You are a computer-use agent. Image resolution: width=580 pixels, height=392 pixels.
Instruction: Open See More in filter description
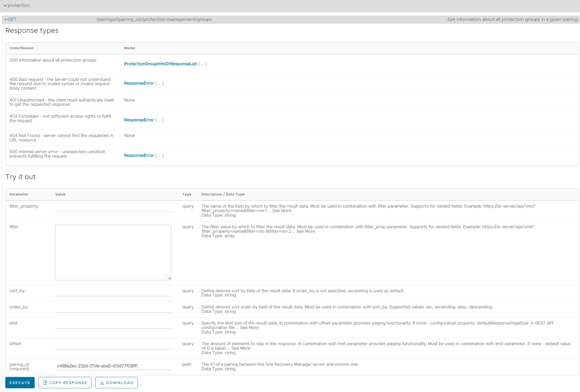click(x=306, y=231)
